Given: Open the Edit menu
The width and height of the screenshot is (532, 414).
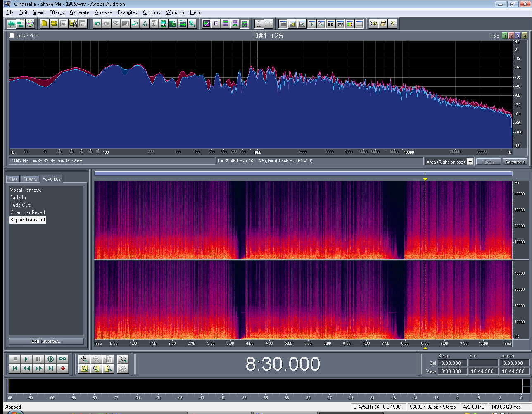Looking at the screenshot, I should click(24, 12).
